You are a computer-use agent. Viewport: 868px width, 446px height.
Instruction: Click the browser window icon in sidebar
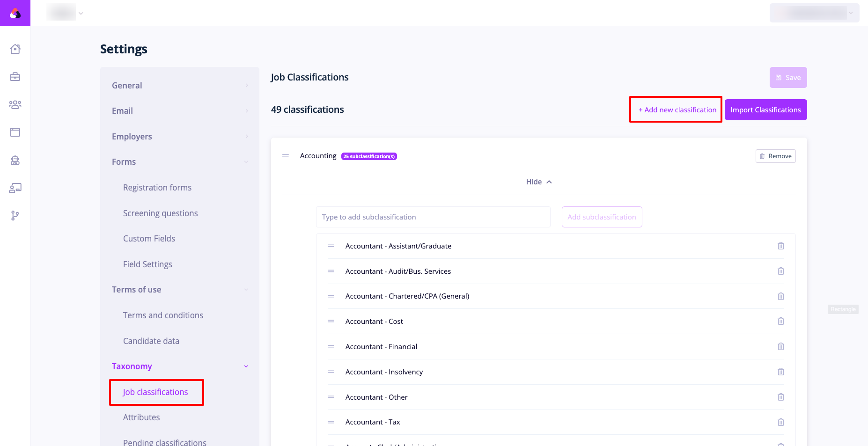pos(15,132)
